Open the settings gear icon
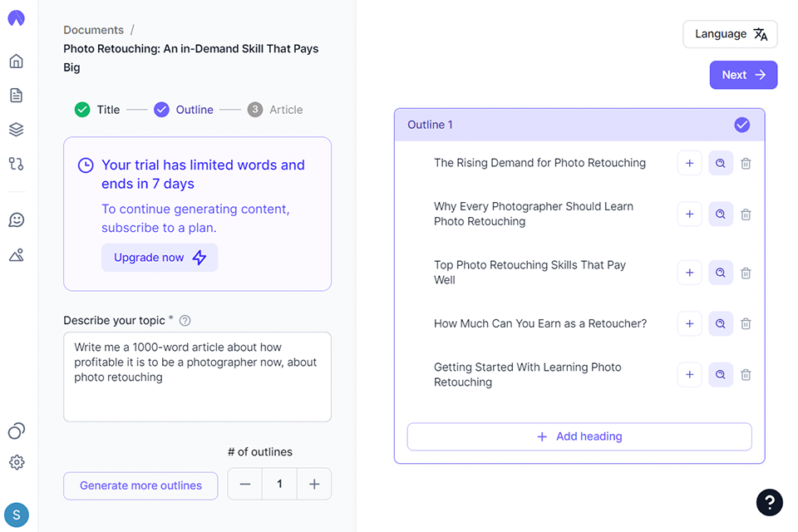 16,462
